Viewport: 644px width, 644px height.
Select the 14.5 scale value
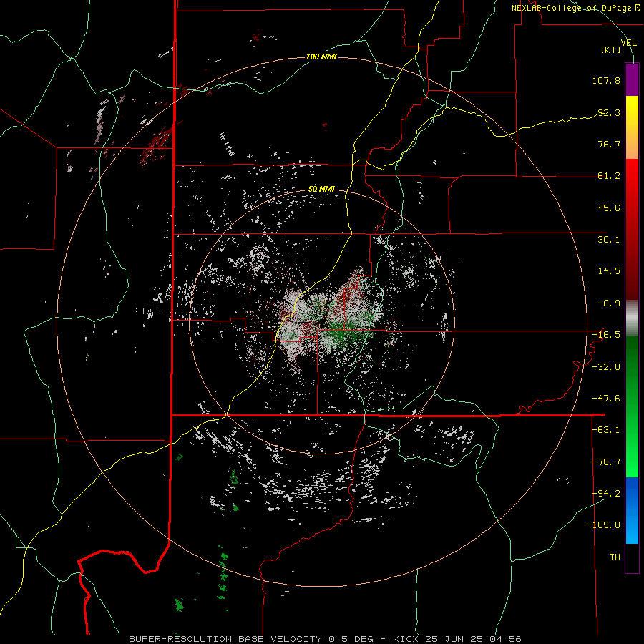pyautogui.click(x=609, y=271)
